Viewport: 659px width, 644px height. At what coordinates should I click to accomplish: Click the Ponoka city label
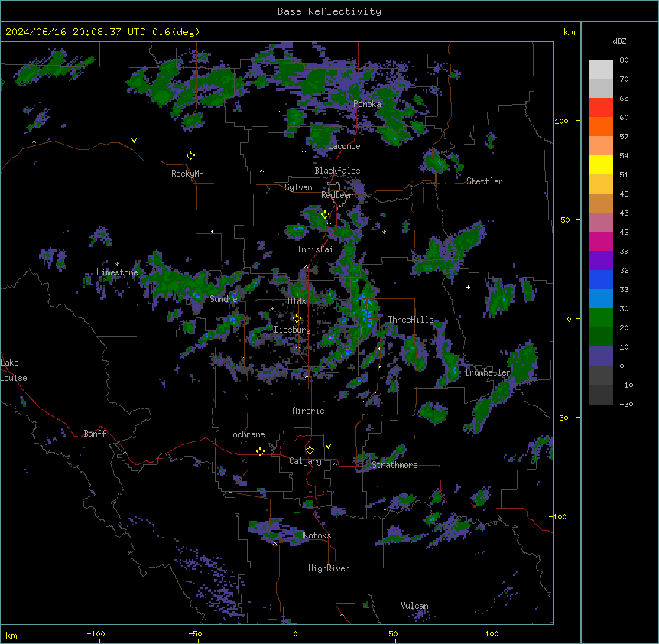tap(367, 104)
